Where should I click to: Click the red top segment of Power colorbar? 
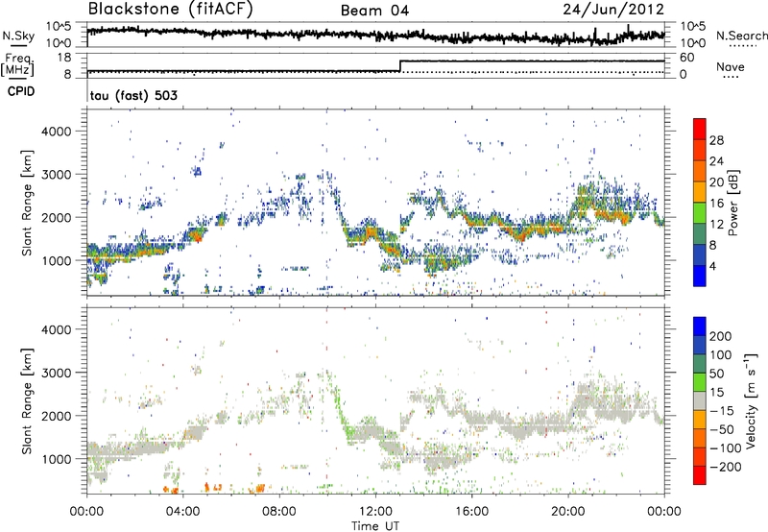pos(700,130)
